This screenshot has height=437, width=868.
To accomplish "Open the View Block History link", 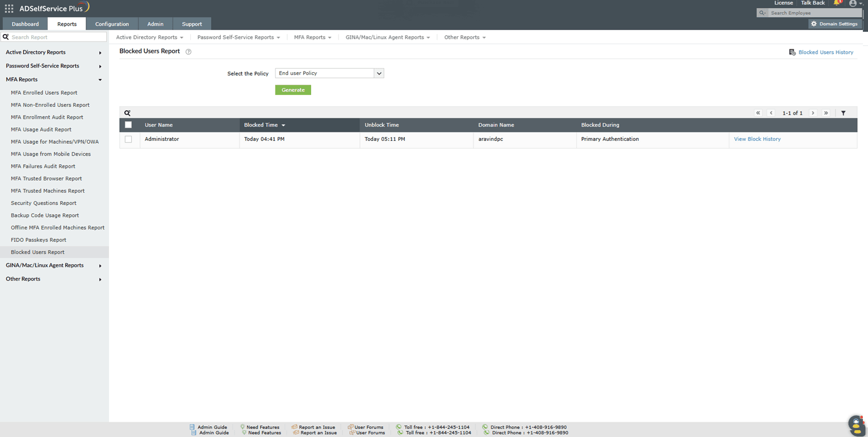I will point(757,139).
